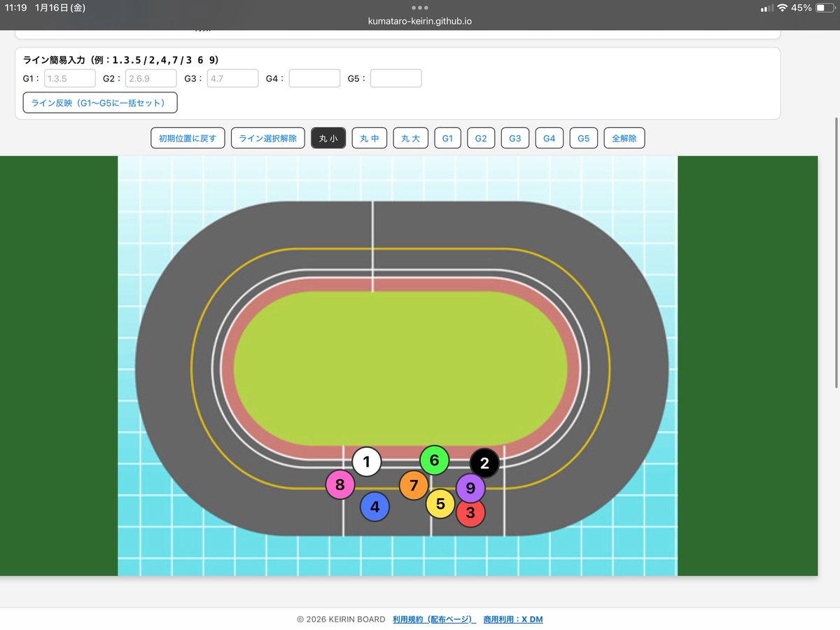Tap the kumataro-keirin.github.io address bar
Screen dimensions: 840x630
[x=420, y=21]
